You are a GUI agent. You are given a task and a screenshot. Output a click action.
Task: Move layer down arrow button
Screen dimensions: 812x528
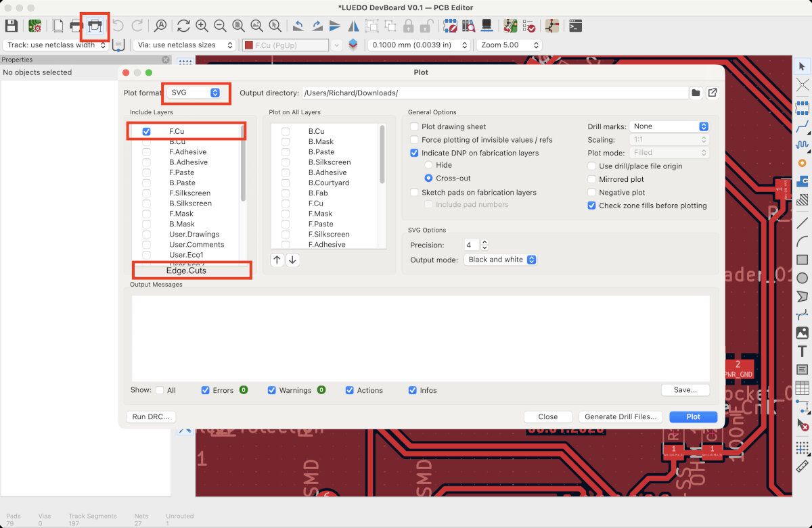292,260
